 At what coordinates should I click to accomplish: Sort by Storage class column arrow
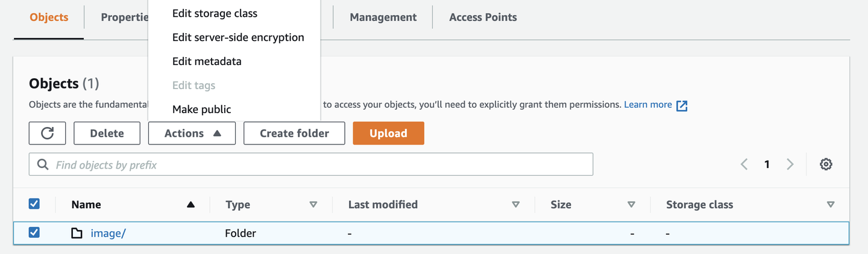coord(831,205)
